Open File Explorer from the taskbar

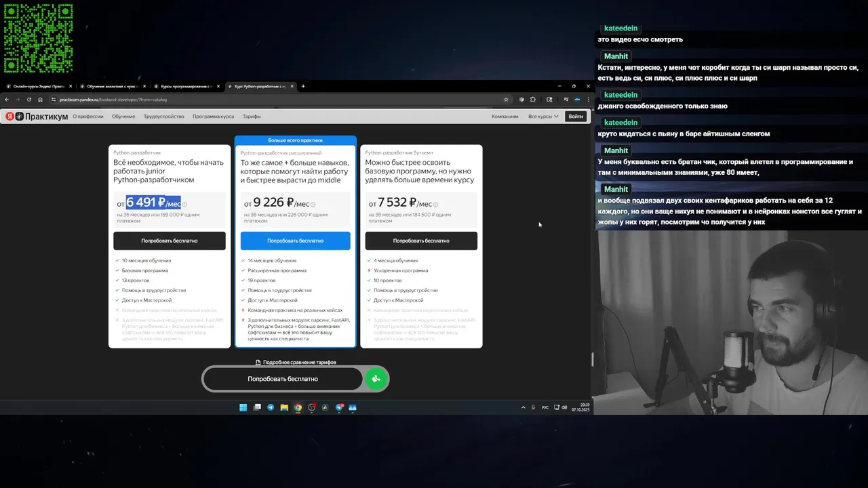284,407
